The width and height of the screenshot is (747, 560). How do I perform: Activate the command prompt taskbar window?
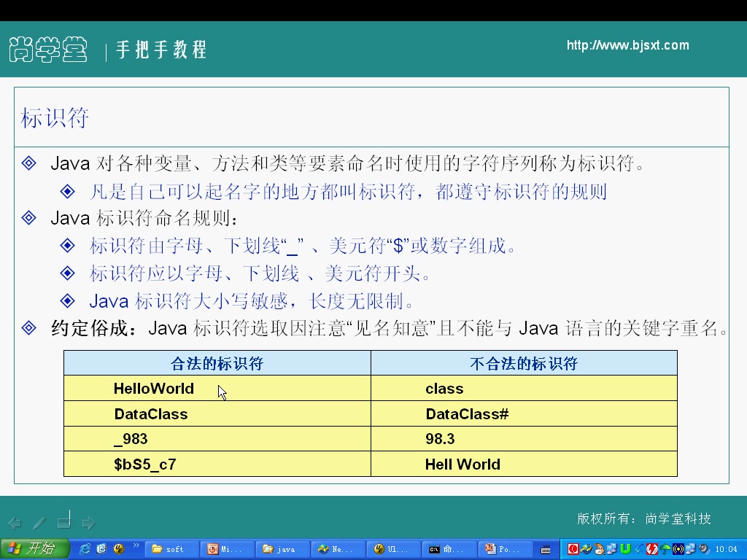click(x=449, y=548)
